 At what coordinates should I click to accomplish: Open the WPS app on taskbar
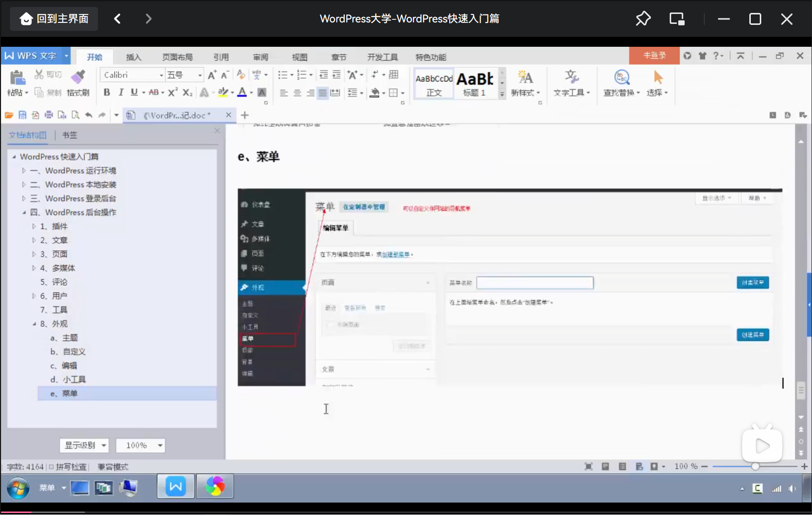[176, 487]
